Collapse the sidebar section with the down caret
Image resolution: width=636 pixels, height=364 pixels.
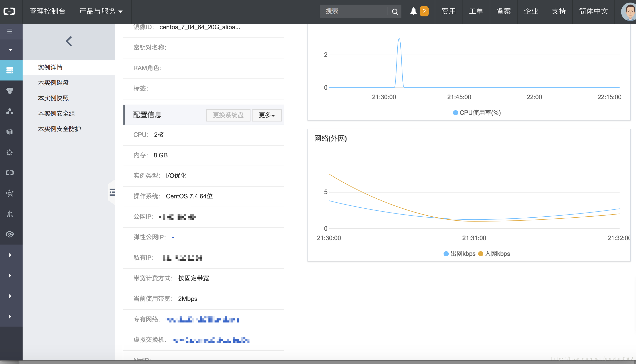click(10, 50)
